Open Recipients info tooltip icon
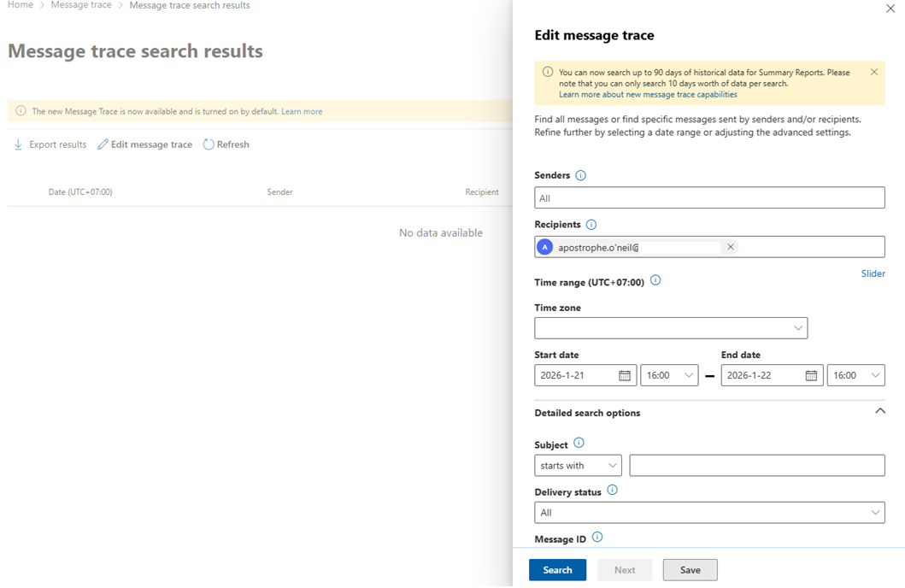 tap(591, 225)
